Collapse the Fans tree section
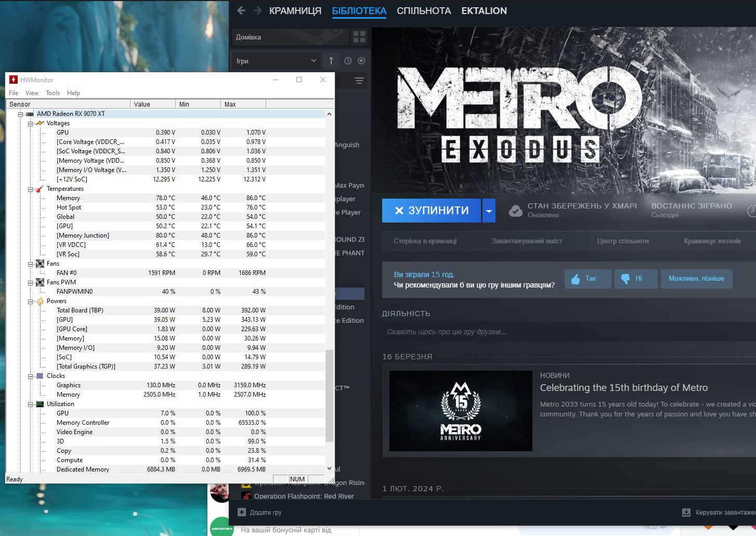The image size is (756, 536). [30, 264]
